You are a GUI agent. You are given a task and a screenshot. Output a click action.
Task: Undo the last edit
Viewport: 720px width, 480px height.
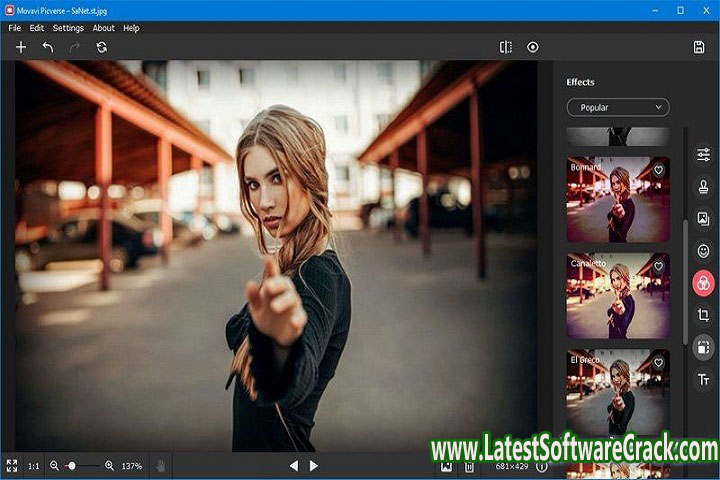tap(47, 47)
